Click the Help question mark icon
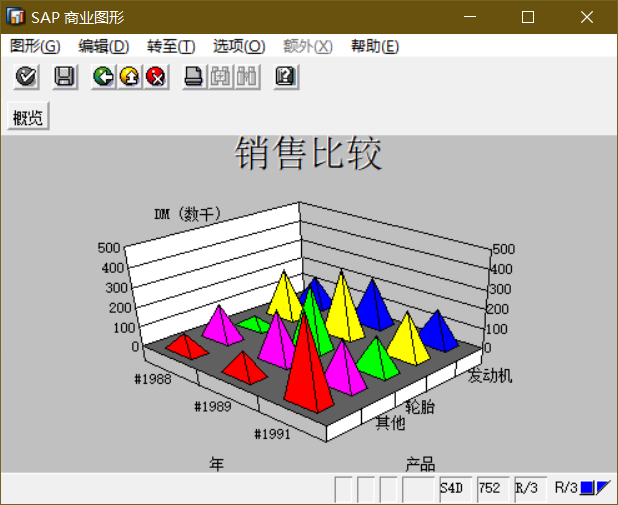The image size is (618, 505). point(286,76)
